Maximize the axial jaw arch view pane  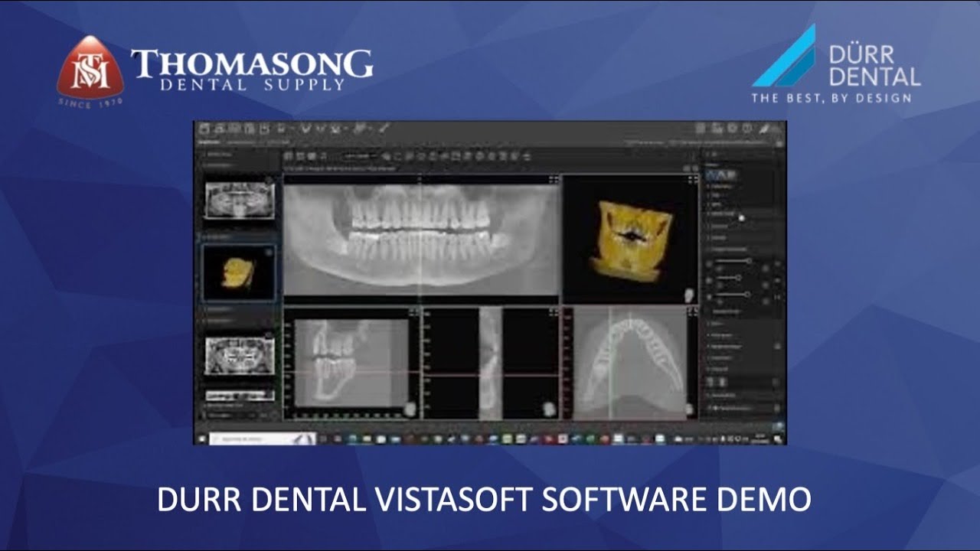pos(693,312)
